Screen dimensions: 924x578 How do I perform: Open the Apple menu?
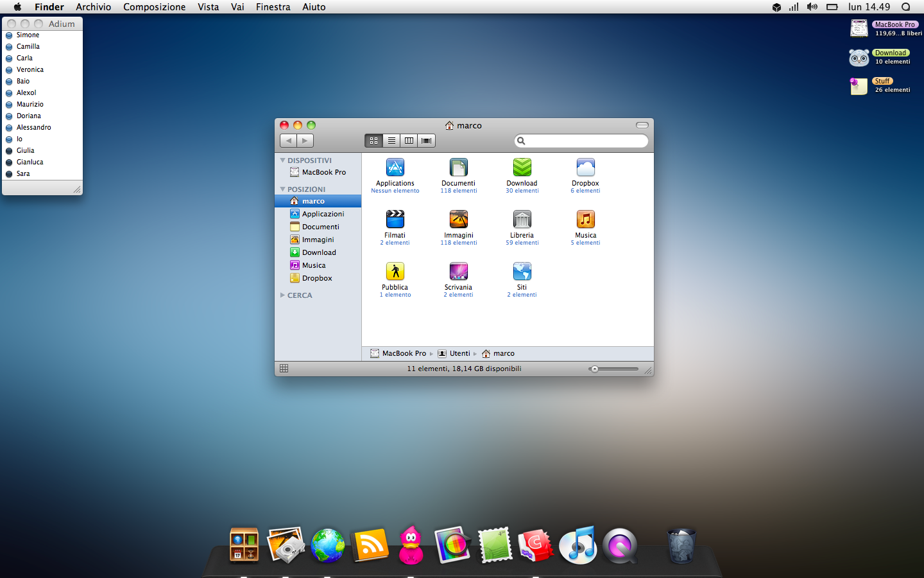click(17, 7)
